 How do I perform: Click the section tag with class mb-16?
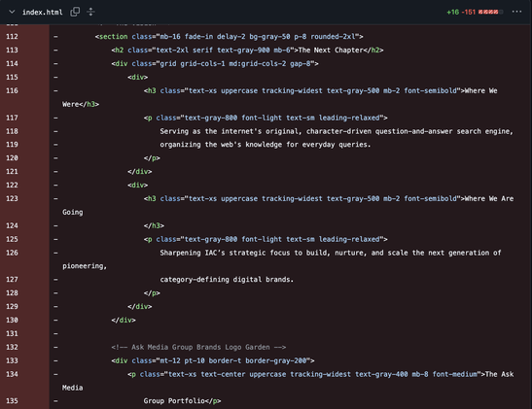pos(229,37)
